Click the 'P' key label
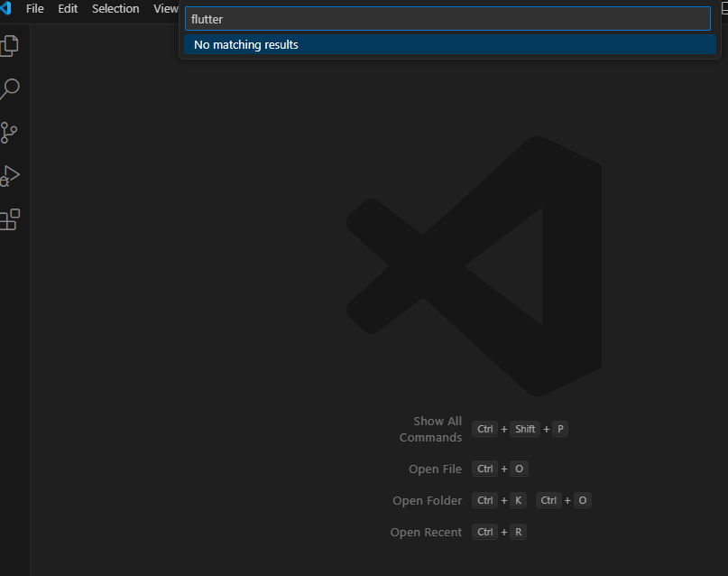Screen dimensions: 728x576 pos(560,429)
